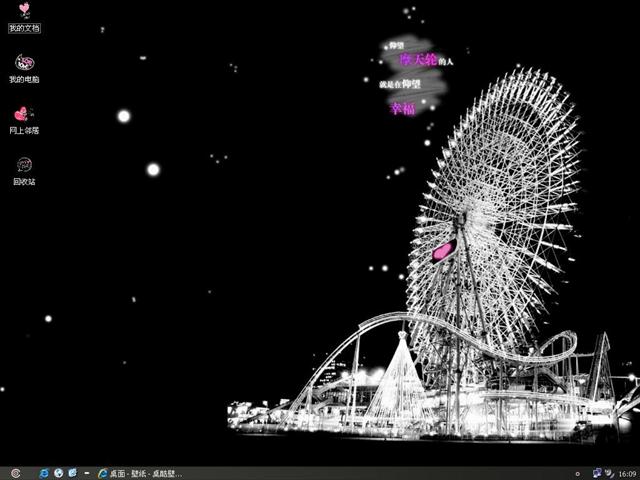This screenshot has width=640, height=480.
Task: Launch Internet Explorer from quick launch
Action: click(x=44, y=472)
